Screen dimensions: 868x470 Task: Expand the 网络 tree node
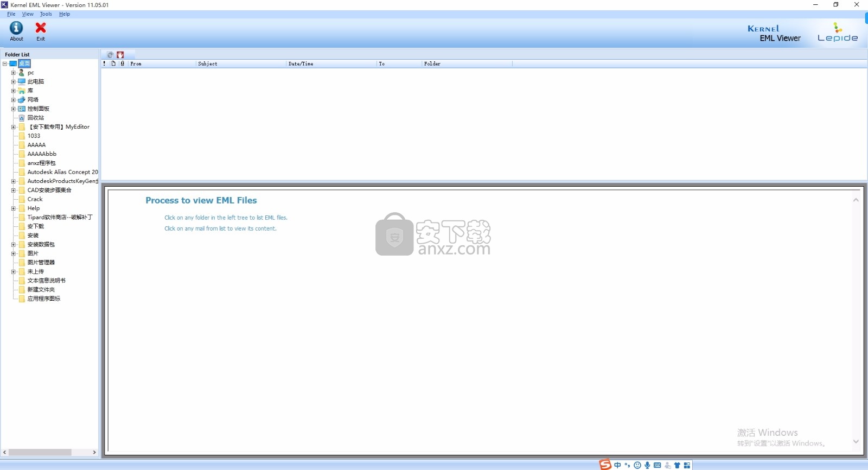tap(14, 100)
